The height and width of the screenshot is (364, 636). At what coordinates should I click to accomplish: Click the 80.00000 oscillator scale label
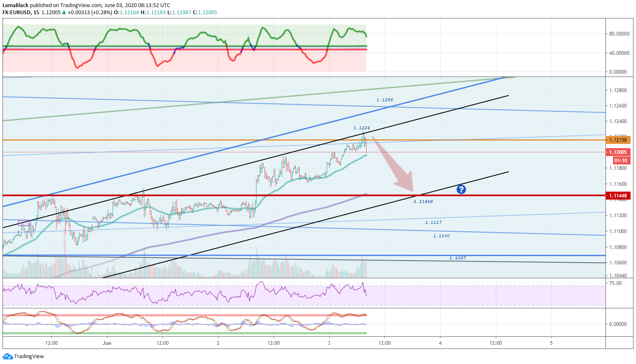619,34
